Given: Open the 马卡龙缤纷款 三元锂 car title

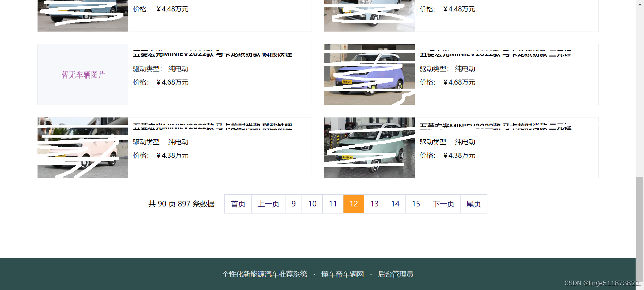Looking at the screenshot, I should (496, 54).
